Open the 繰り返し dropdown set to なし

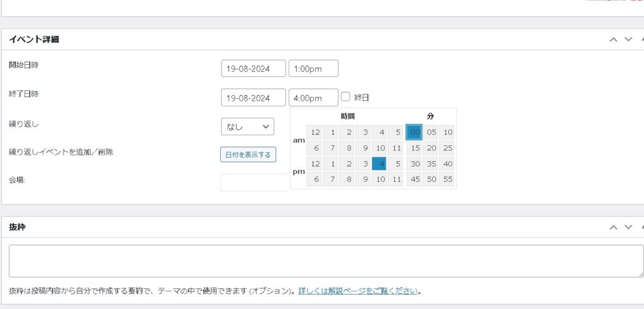coord(247,126)
